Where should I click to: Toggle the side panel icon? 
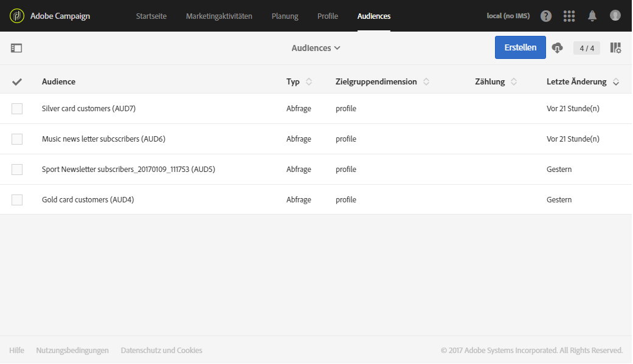(x=16, y=48)
